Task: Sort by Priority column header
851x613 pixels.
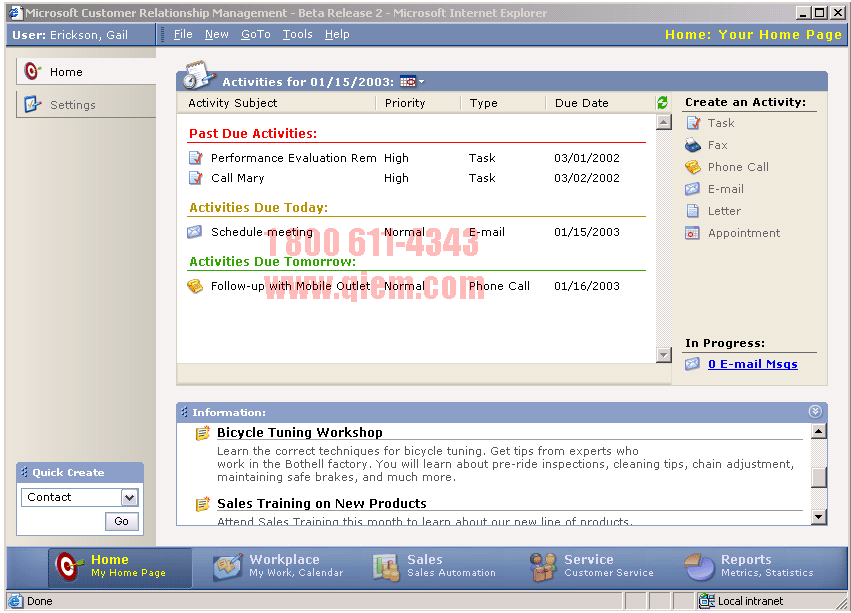Action: pyautogui.click(x=405, y=103)
